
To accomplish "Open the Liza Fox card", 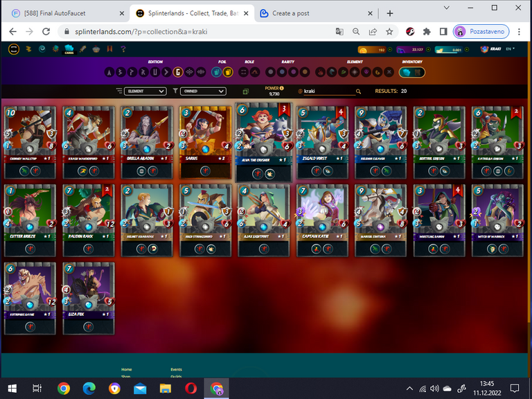I will [x=89, y=299].
